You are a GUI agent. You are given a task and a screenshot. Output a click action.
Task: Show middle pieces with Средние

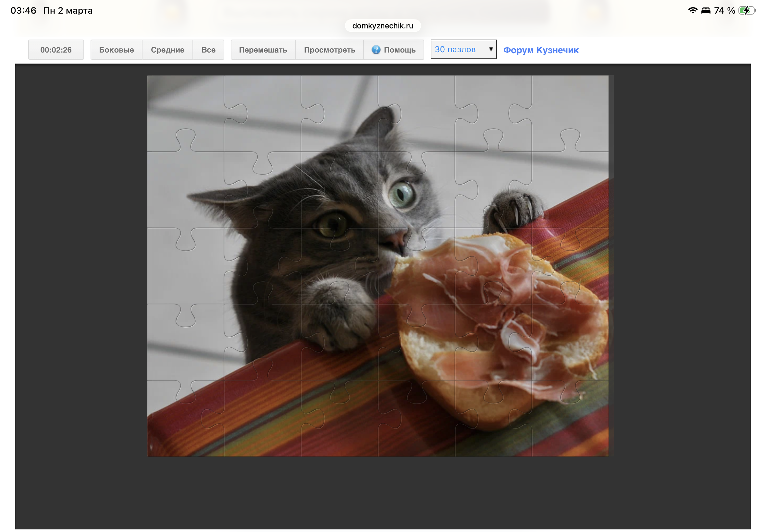coord(167,50)
